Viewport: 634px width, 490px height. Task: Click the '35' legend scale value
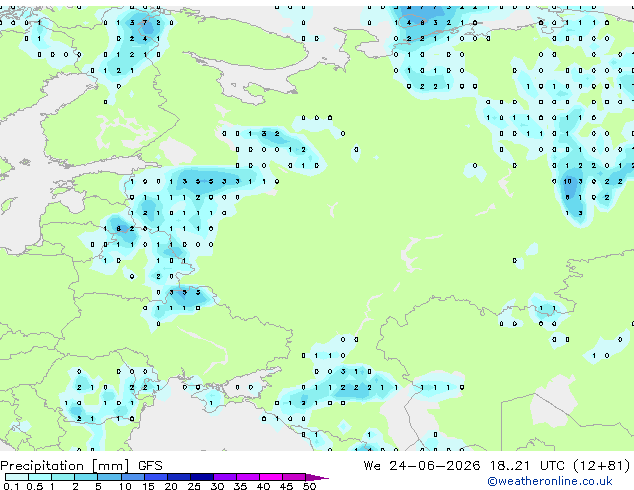tap(240, 486)
